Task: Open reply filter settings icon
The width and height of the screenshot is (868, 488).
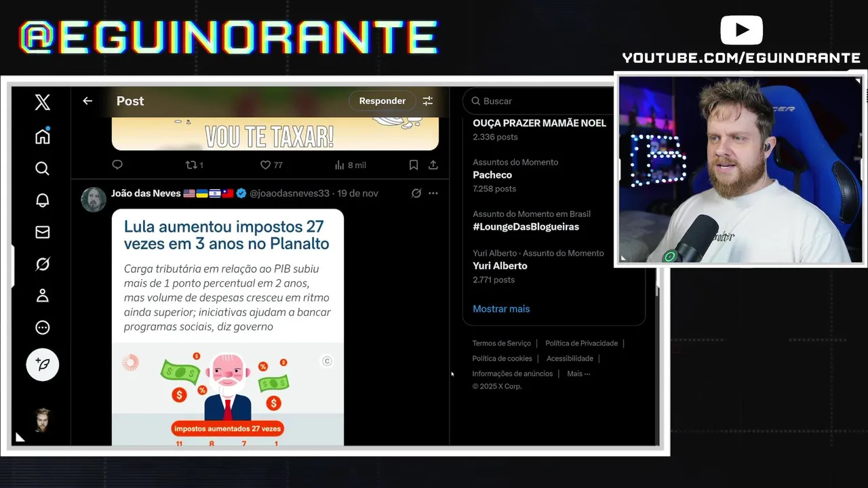Action: tap(428, 101)
